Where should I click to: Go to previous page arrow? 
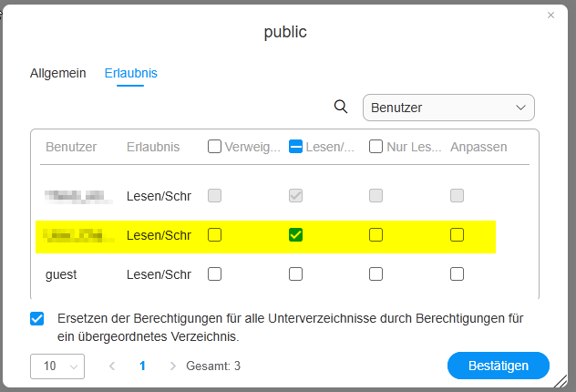(112, 366)
